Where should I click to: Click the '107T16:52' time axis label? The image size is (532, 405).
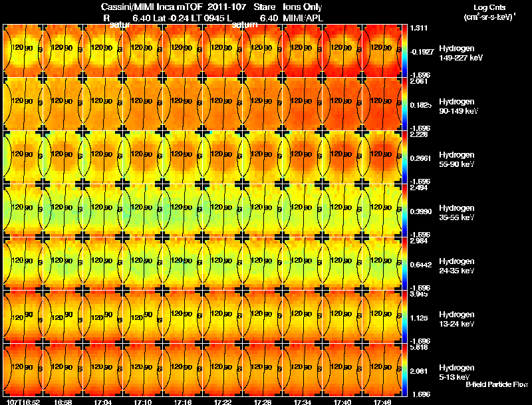pos(23,402)
